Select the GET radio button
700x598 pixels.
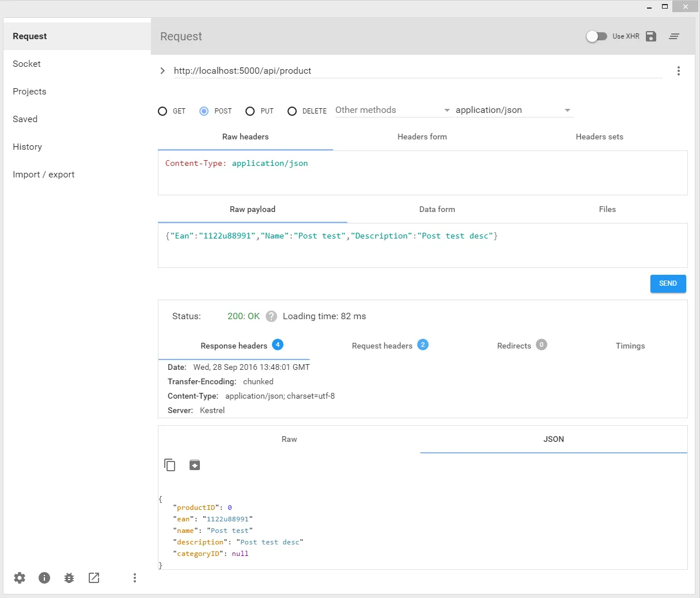(162, 111)
